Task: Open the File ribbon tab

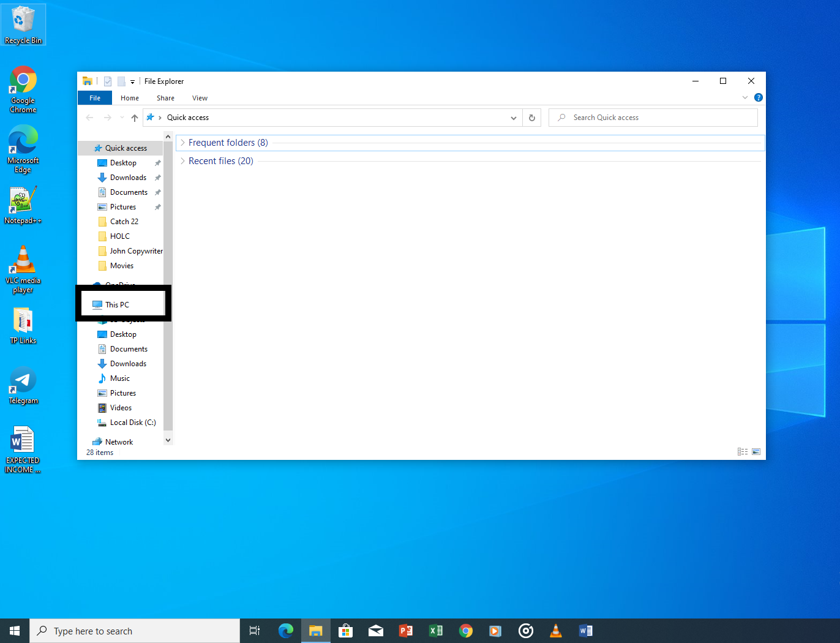Action: (x=95, y=98)
